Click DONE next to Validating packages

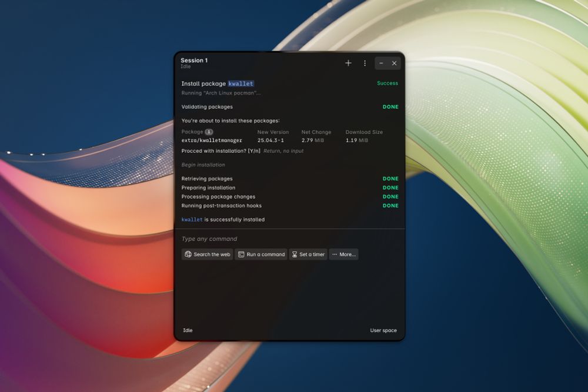tap(390, 107)
